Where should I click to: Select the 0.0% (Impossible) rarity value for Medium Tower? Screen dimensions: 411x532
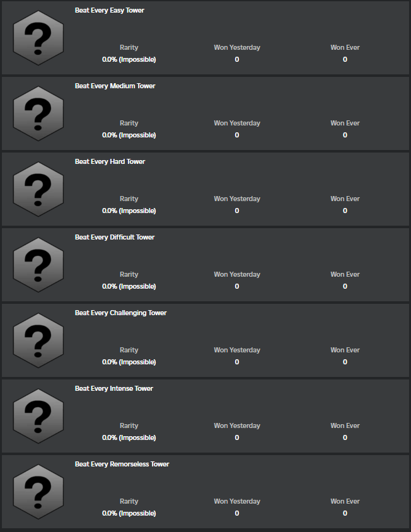pyautogui.click(x=129, y=135)
